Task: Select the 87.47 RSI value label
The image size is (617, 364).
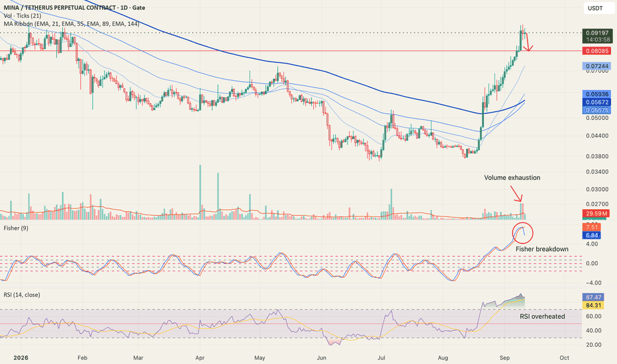Action: [593, 297]
